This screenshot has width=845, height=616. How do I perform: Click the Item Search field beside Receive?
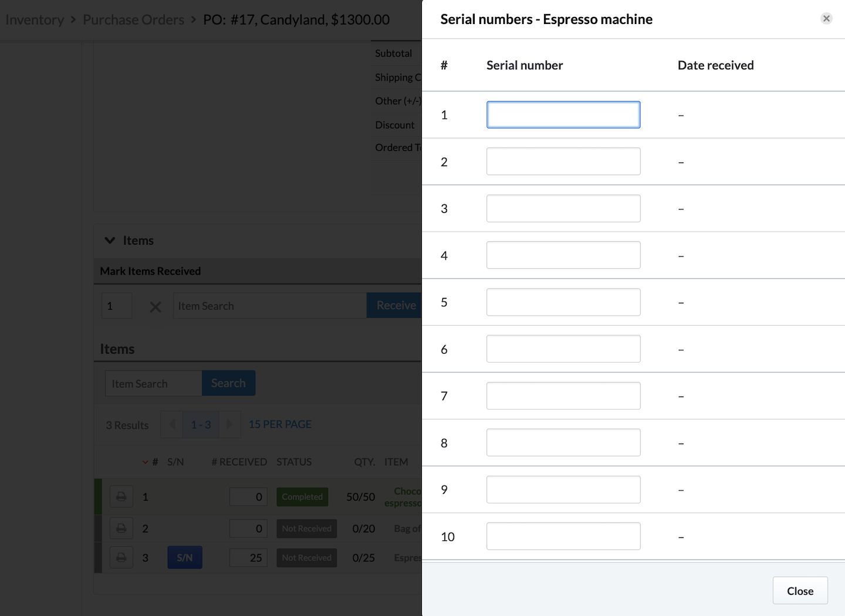(269, 306)
